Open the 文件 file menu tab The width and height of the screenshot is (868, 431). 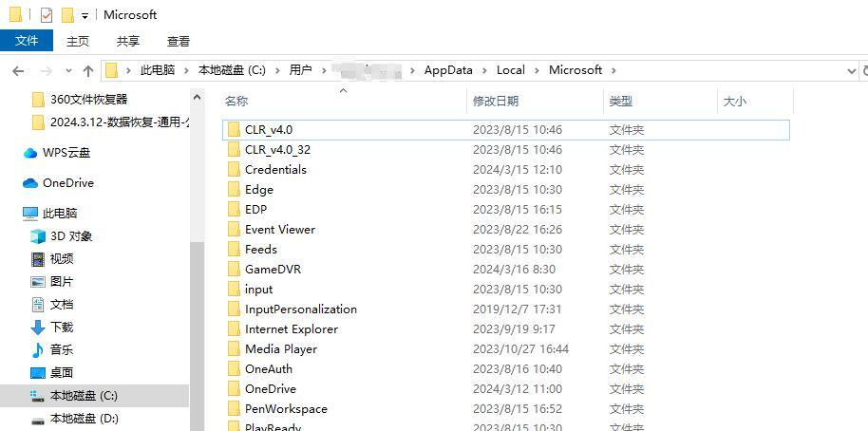click(27, 41)
